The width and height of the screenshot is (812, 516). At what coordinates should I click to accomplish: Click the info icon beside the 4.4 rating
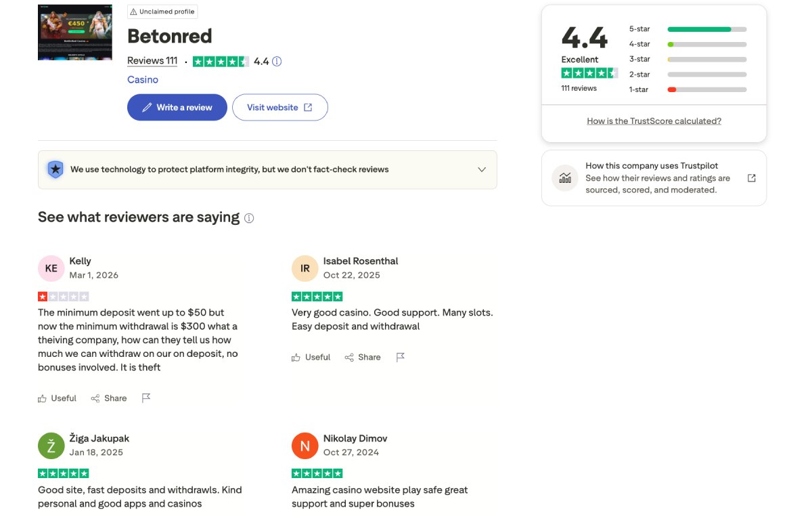[x=277, y=60]
